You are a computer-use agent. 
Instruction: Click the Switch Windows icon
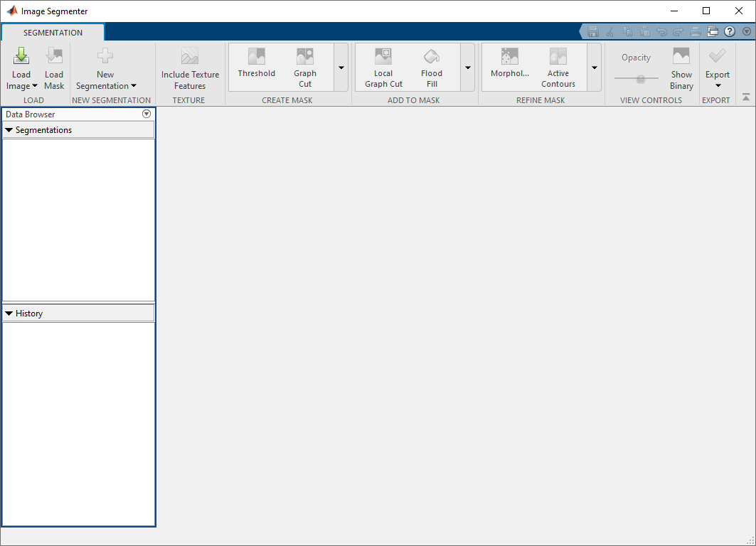tap(713, 32)
